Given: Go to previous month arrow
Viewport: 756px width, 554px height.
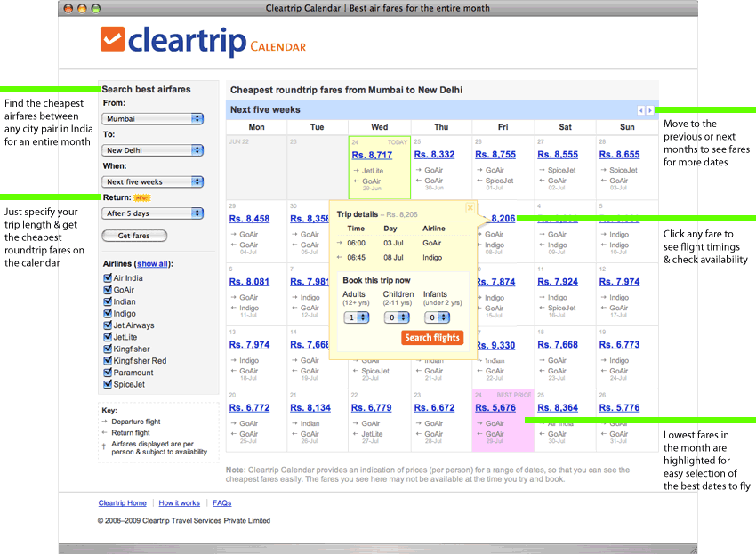Looking at the screenshot, I should [640, 110].
